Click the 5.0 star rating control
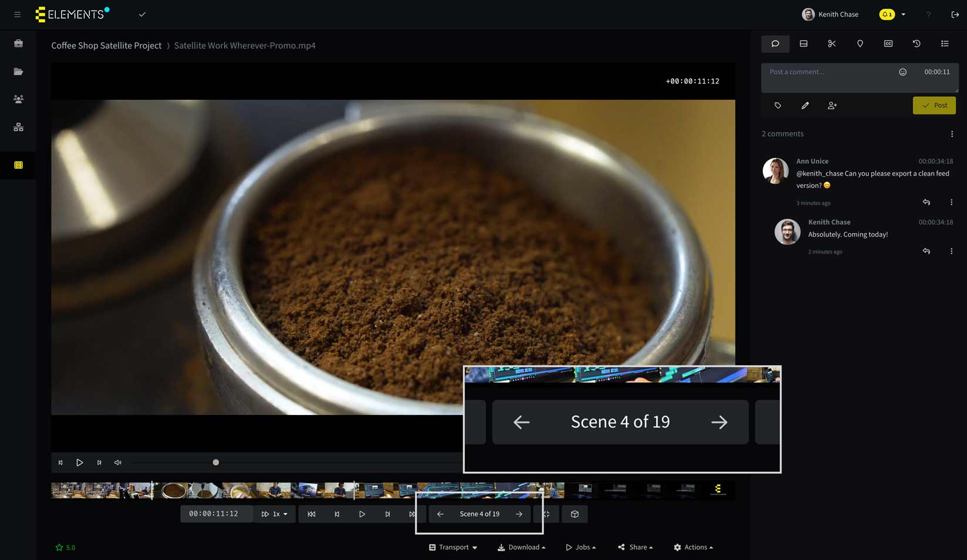The image size is (967, 560). [x=65, y=547]
